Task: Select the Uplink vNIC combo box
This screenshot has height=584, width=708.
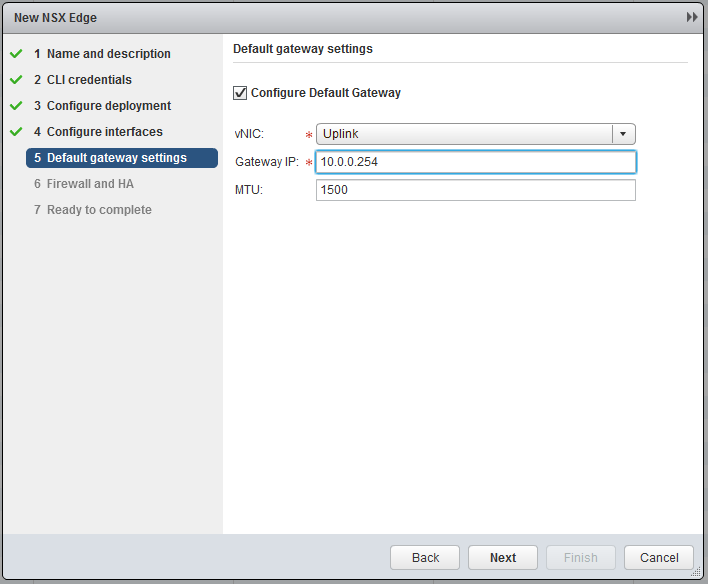Action: [x=464, y=134]
